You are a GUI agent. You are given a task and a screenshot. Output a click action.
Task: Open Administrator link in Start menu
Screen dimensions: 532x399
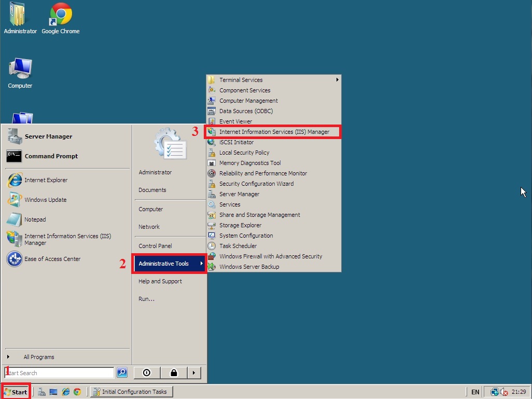(x=155, y=172)
